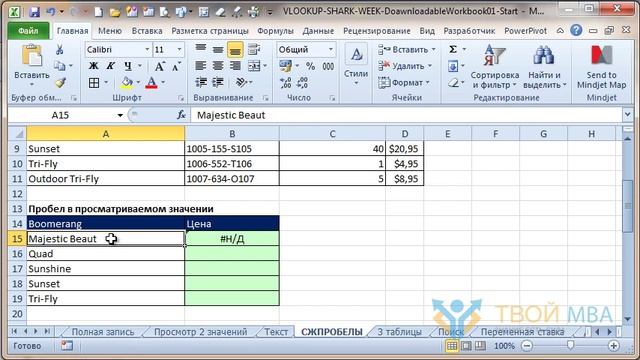Screen dimensions: 640x360
Task: Align text left icon
Action: [200, 66]
